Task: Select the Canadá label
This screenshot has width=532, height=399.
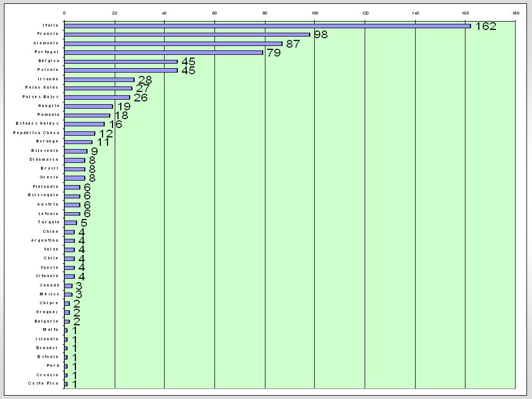Action: 49,285
